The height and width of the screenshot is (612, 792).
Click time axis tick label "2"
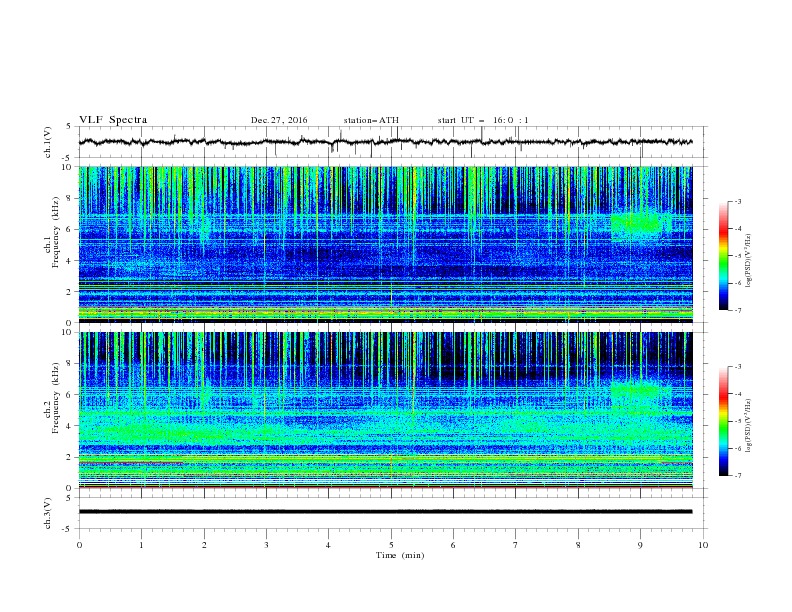tap(204, 545)
